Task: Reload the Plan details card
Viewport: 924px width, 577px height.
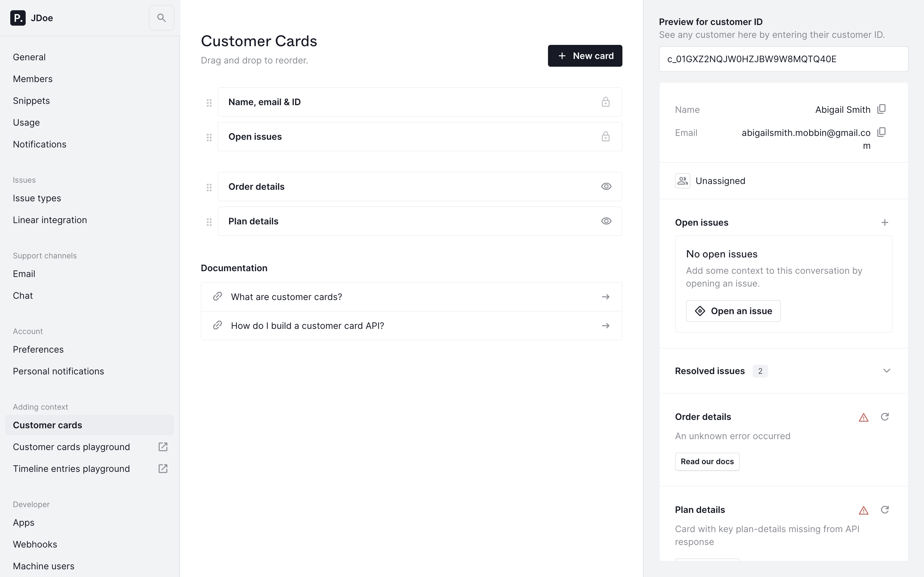Action: pyautogui.click(x=885, y=510)
